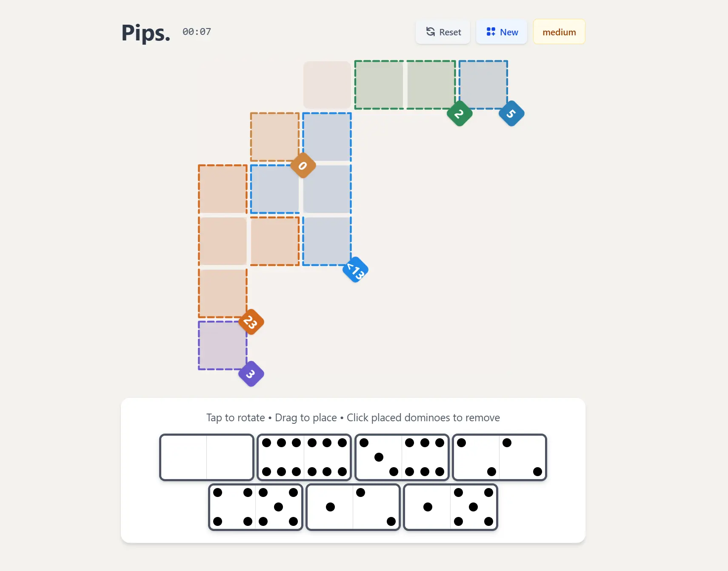Image resolution: width=728 pixels, height=571 pixels.
Task: Click the leftmost green region cell
Action: (378, 85)
